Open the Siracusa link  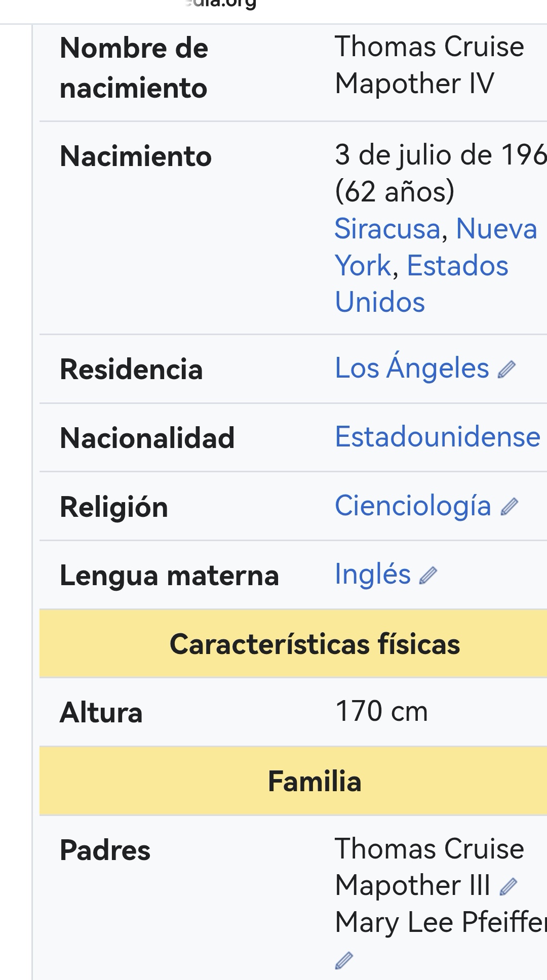tap(387, 229)
